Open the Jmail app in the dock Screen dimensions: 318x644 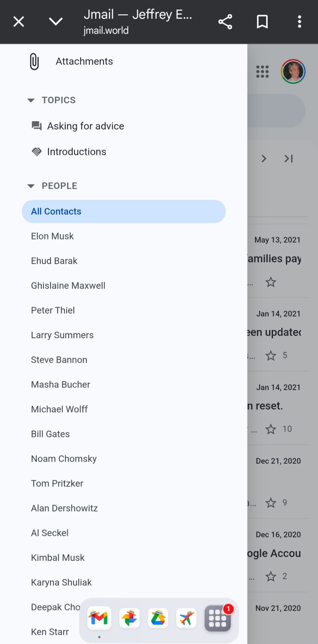pyautogui.click(x=99, y=618)
